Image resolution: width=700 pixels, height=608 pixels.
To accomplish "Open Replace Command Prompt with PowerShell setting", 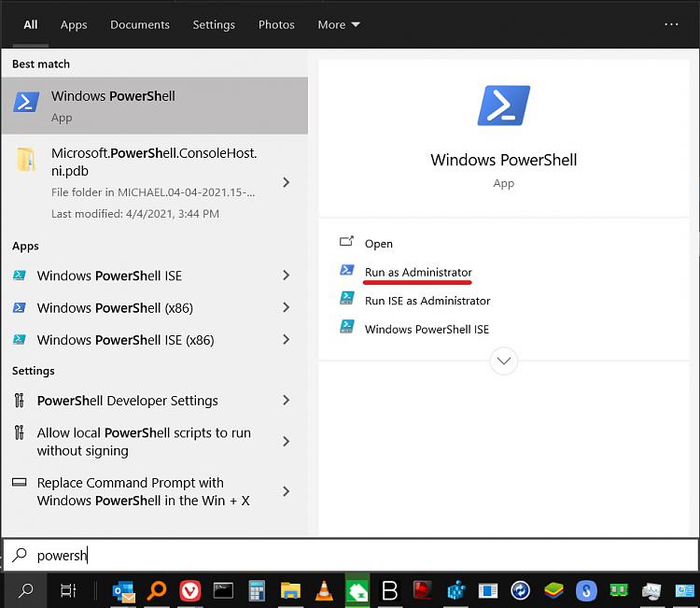I will (154, 491).
